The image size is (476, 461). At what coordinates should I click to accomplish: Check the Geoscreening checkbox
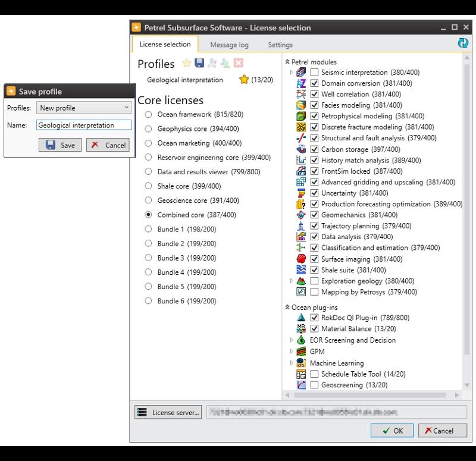click(315, 385)
